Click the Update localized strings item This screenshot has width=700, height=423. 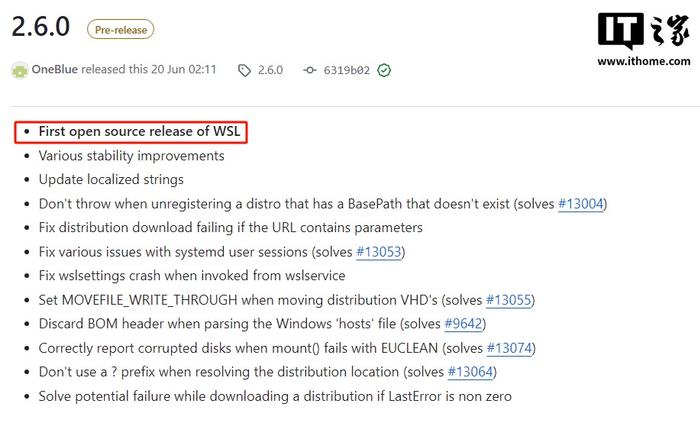pyautogui.click(x=111, y=179)
